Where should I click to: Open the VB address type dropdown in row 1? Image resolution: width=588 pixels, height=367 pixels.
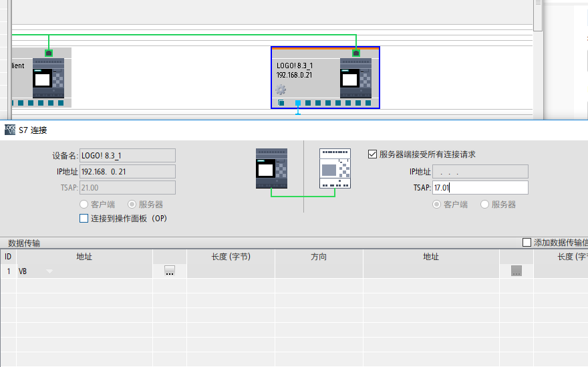[49, 271]
